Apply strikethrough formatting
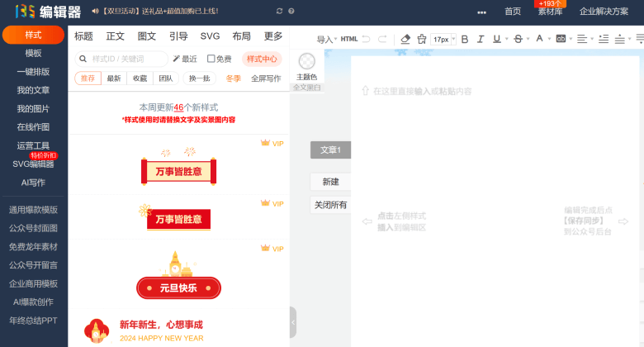The image size is (644, 347). [518, 39]
